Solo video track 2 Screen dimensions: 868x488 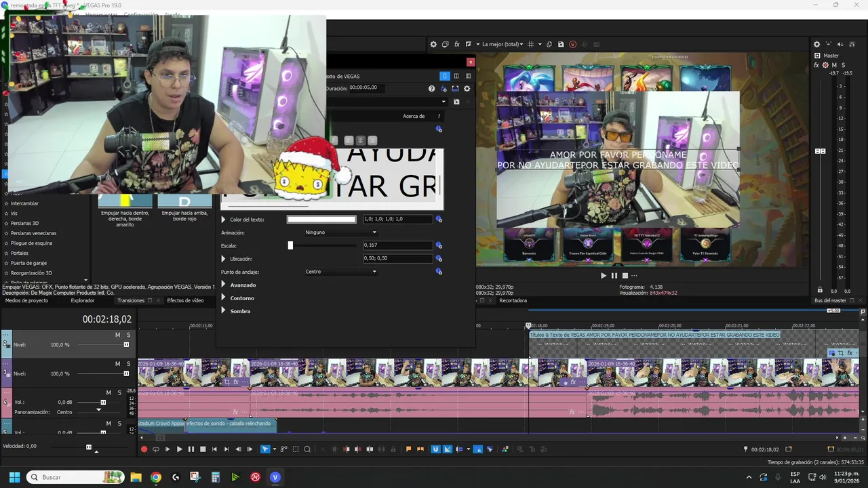[x=128, y=335]
